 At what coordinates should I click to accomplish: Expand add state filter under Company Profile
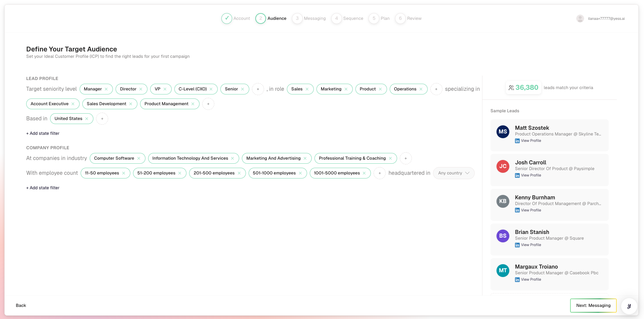(x=43, y=188)
